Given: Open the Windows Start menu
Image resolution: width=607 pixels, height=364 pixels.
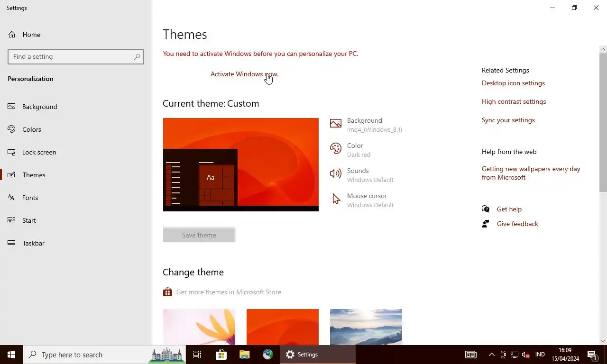Looking at the screenshot, I should pos(11,355).
